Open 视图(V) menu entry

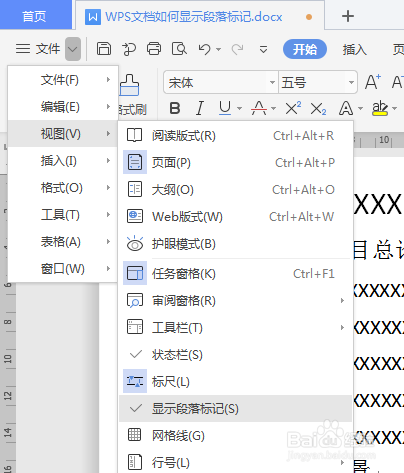(x=63, y=134)
